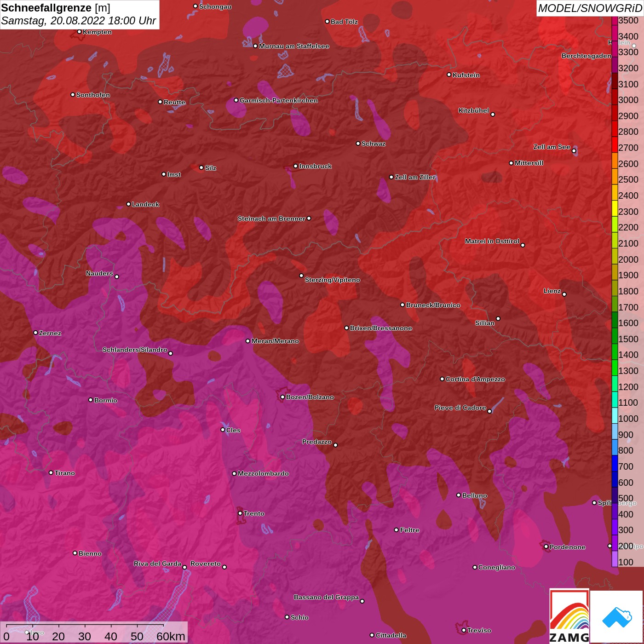Select the Sonthofen label

93,95
